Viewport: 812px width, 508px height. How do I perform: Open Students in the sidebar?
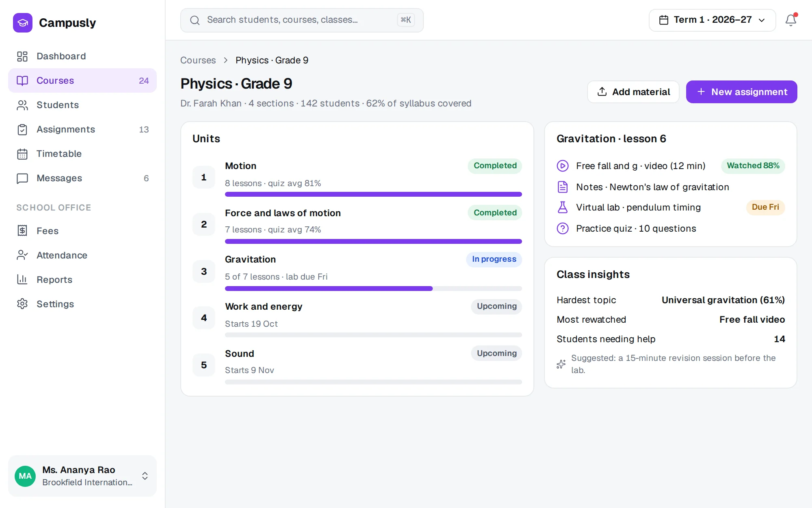click(x=82, y=105)
